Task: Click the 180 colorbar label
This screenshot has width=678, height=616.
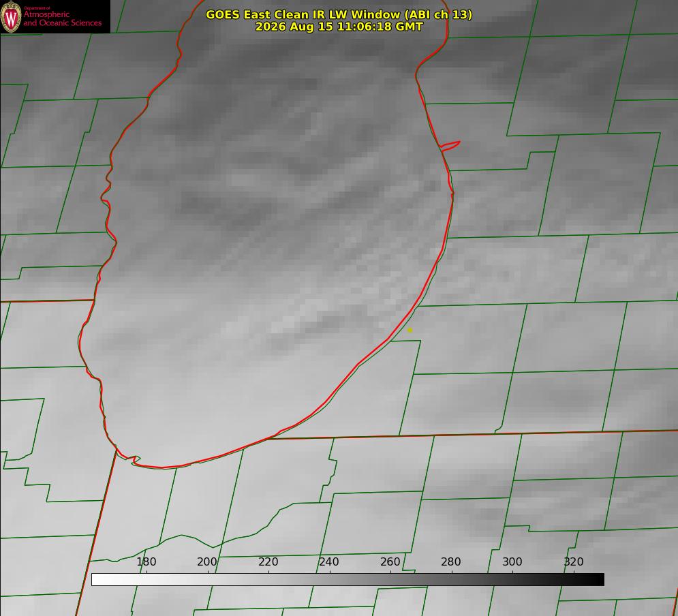Action: (146, 561)
